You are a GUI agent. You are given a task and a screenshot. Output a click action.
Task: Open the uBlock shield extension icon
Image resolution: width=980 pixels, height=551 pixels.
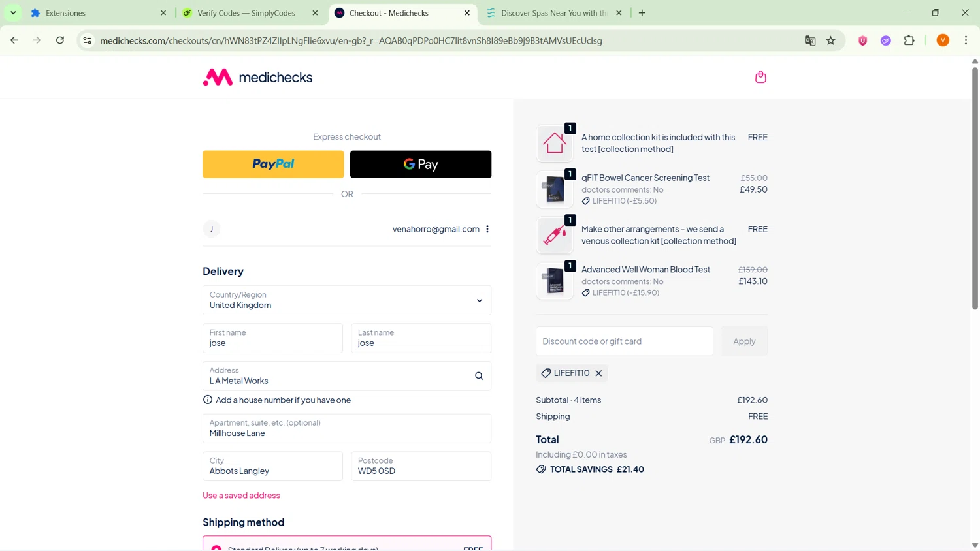pos(863,40)
